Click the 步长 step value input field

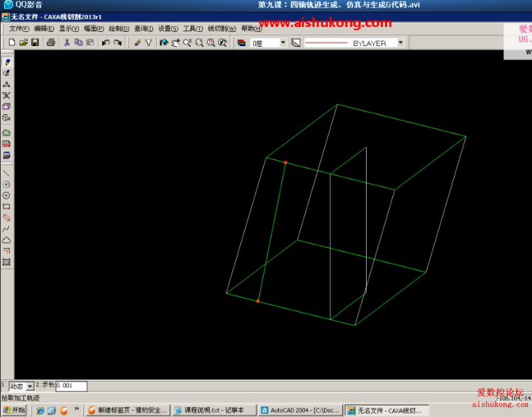pos(71,387)
